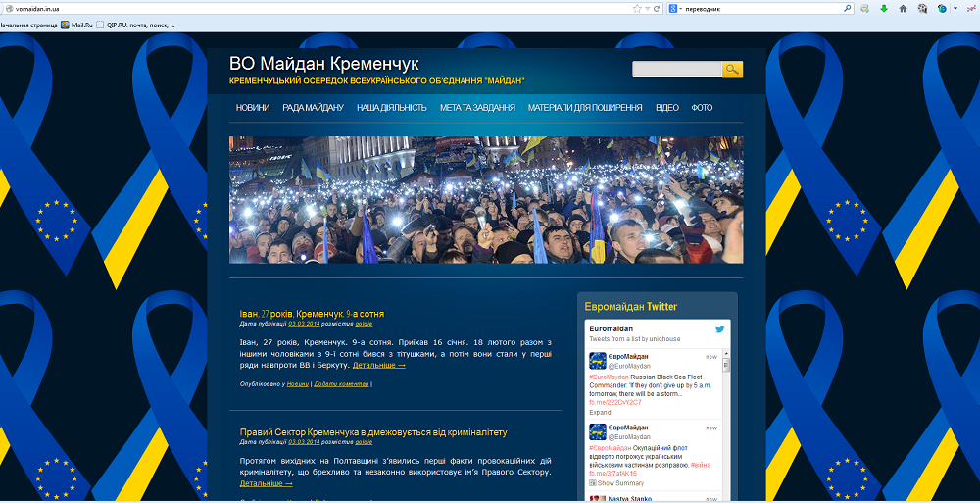Open article 'Іван, 27 років, Кременчук. 9-а сотня'
The image size is (980, 503).
(x=312, y=314)
